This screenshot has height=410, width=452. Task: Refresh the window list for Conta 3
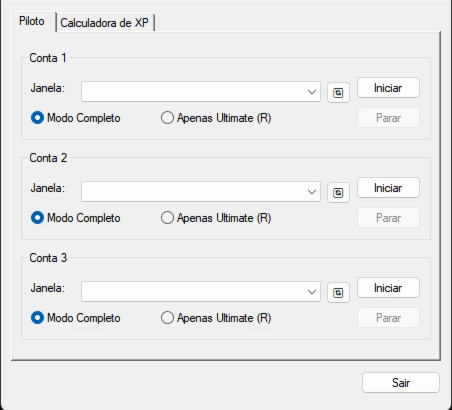coord(338,292)
